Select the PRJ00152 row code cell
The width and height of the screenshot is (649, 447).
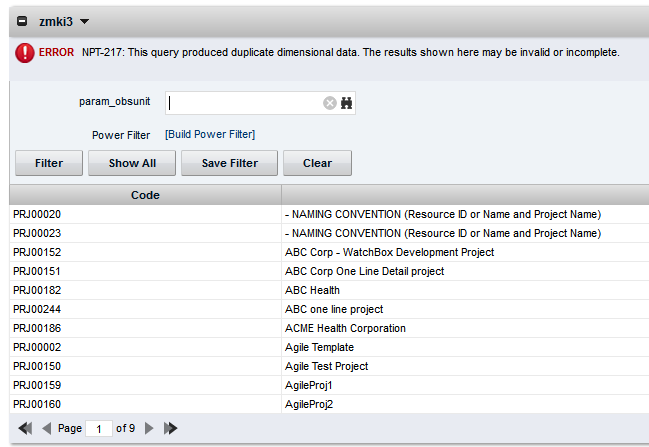145,252
